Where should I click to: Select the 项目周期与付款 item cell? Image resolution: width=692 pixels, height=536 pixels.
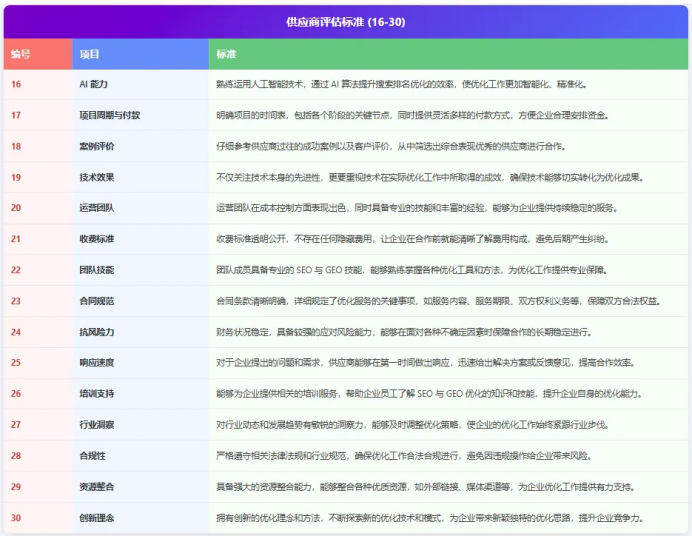[x=110, y=115]
